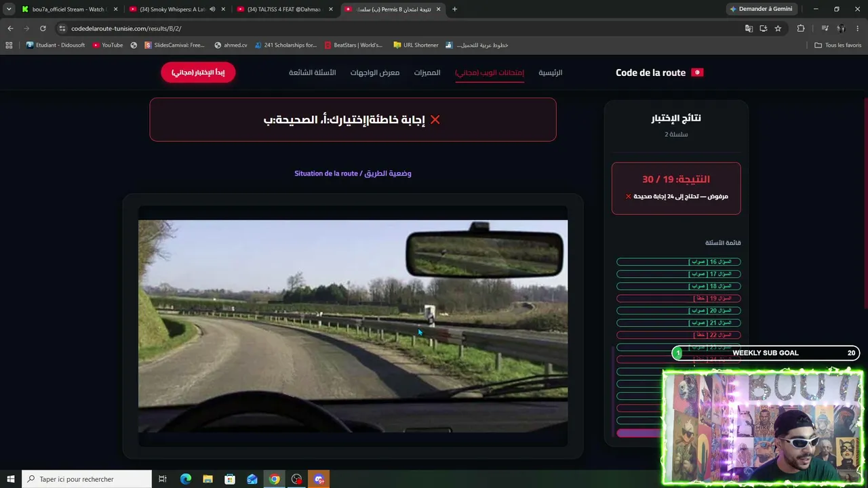Viewport: 868px width, 488px height.
Task: Switch to the Smoky Whispers tab
Action: pyautogui.click(x=177, y=9)
